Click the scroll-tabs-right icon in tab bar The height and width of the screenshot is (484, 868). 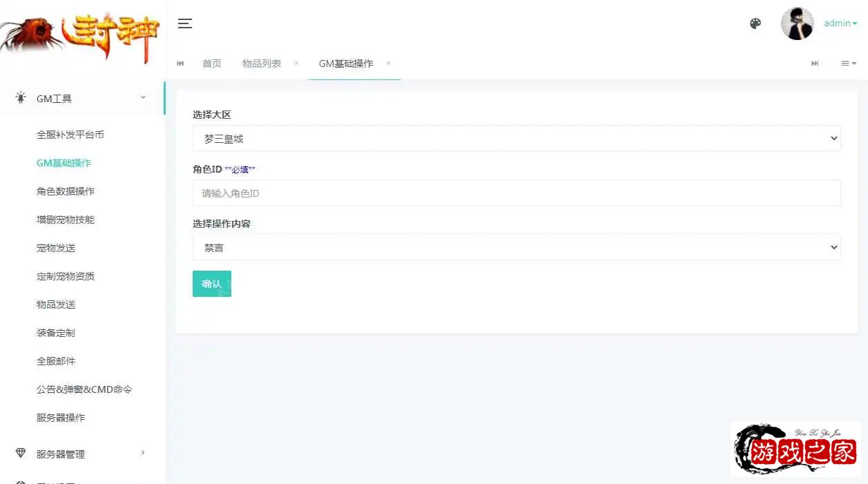[x=815, y=63]
